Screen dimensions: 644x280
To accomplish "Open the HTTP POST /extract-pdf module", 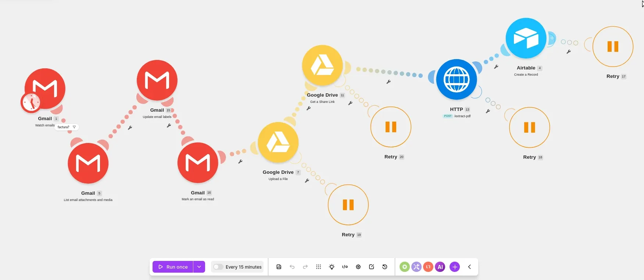I will tap(457, 79).
